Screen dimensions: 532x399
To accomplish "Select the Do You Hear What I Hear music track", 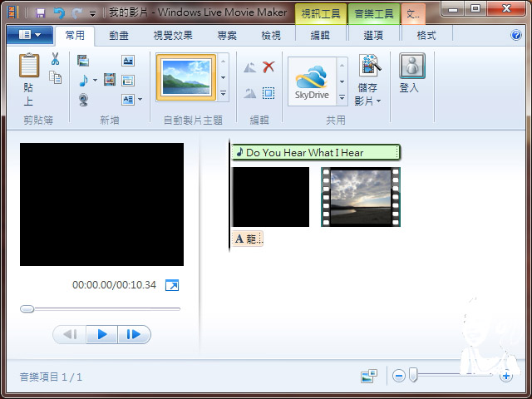I will pyautogui.click(x=316, y=153).
